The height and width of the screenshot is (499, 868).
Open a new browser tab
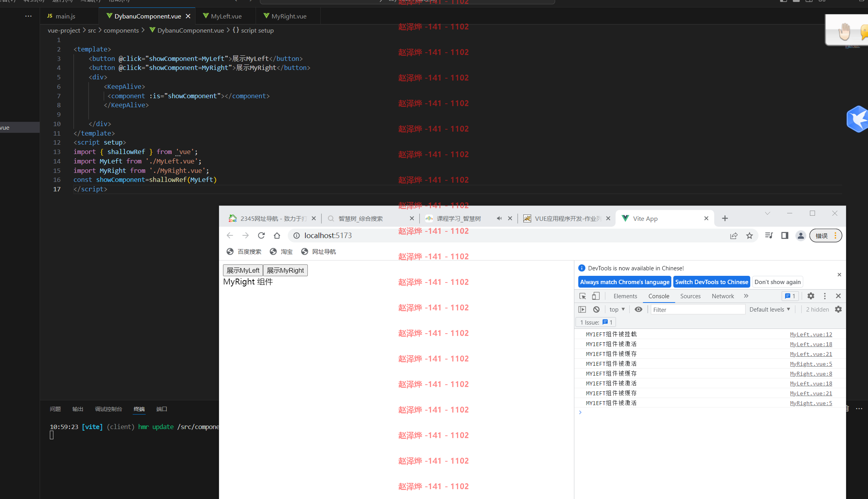(725, 218)
